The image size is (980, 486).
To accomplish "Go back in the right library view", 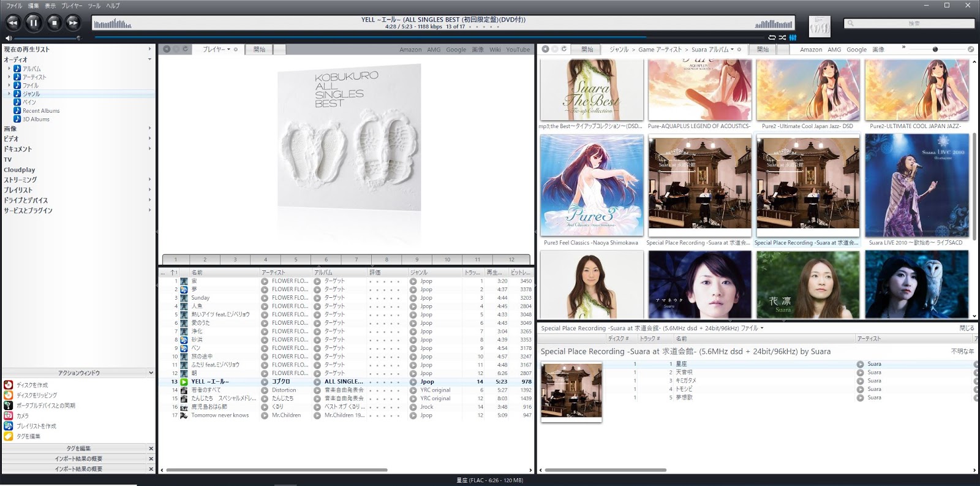I will [x=545, y=49].
